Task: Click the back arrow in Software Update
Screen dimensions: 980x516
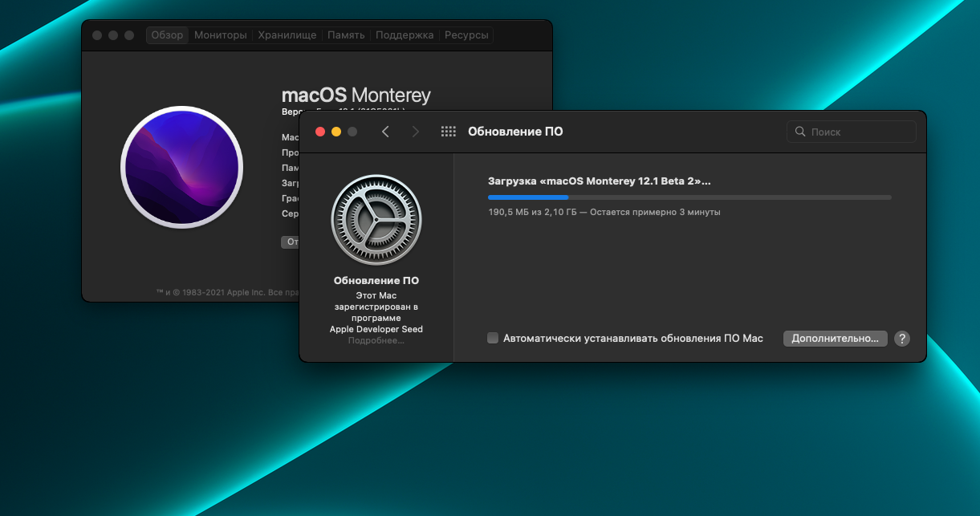Action: tap(386, 132)
